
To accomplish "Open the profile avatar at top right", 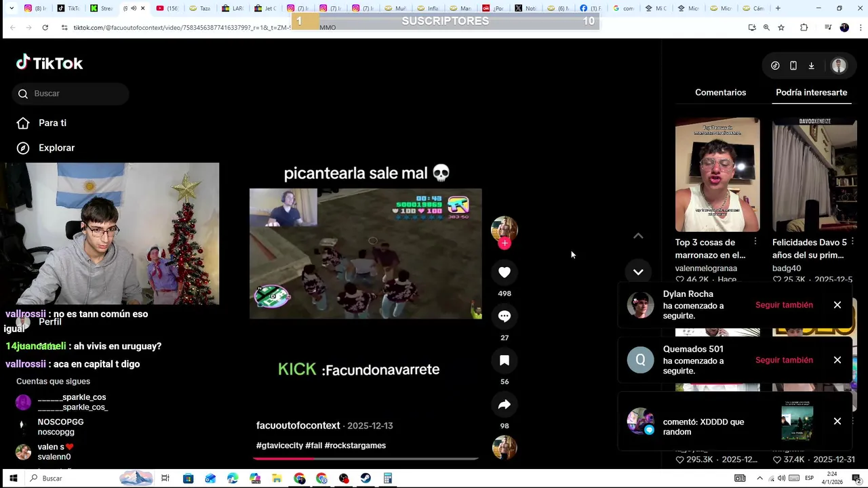I will (839, 66).
